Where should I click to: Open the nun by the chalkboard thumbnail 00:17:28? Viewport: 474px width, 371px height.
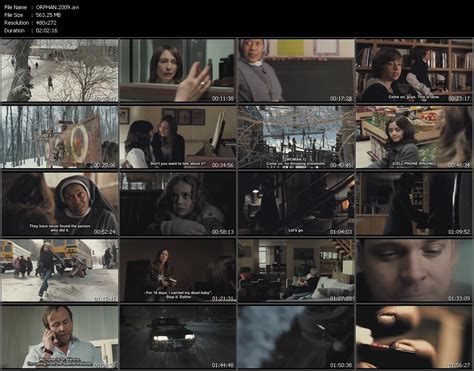tap(296, 70)
